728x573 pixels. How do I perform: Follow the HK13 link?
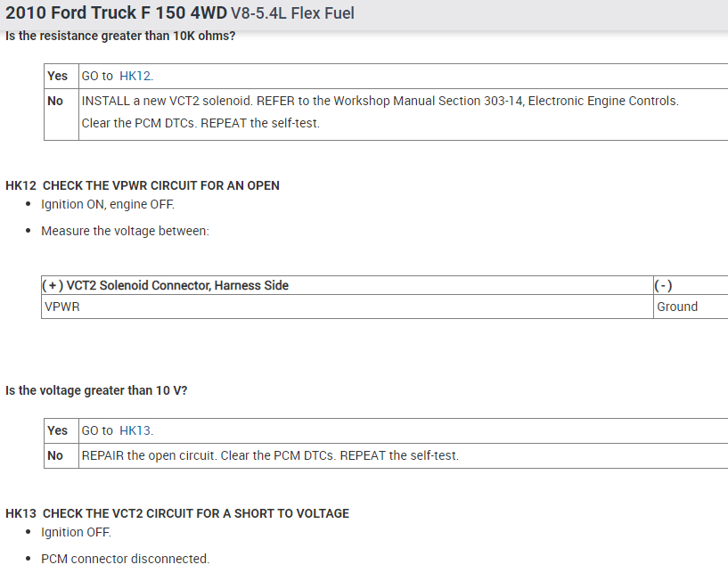135,430
